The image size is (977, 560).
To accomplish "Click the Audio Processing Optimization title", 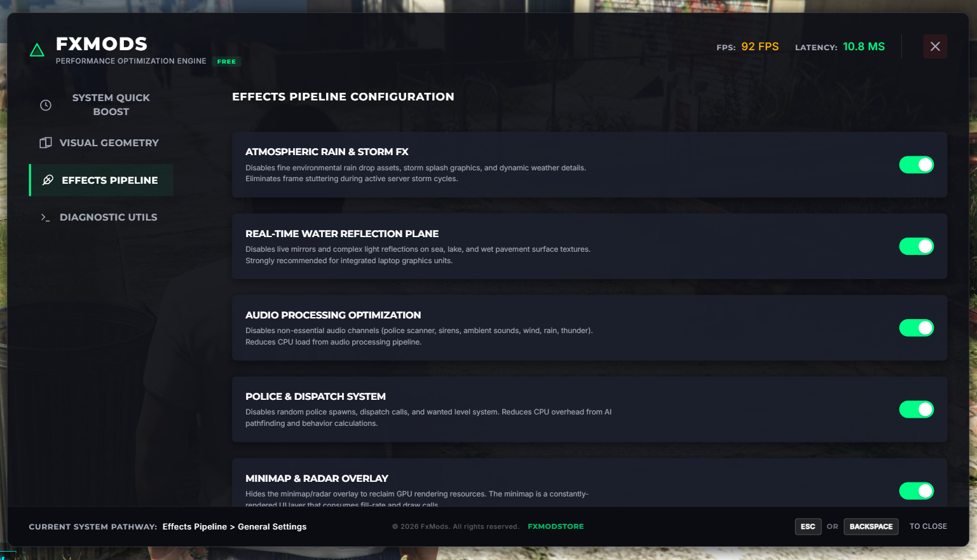I will tap(333, 315).
